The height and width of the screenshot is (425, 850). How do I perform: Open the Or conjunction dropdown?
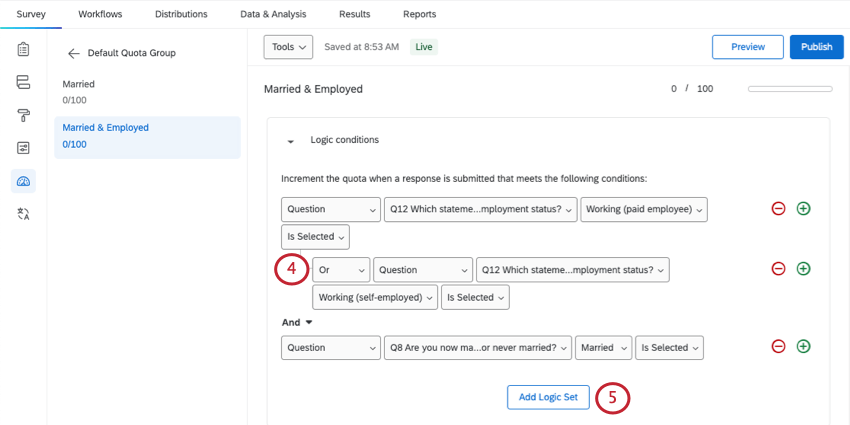point(341,270)
